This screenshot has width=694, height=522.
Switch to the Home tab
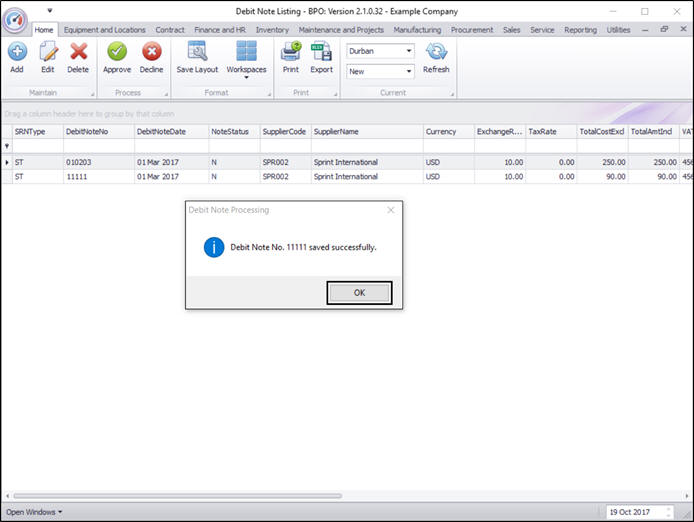[x=44, y=30]
